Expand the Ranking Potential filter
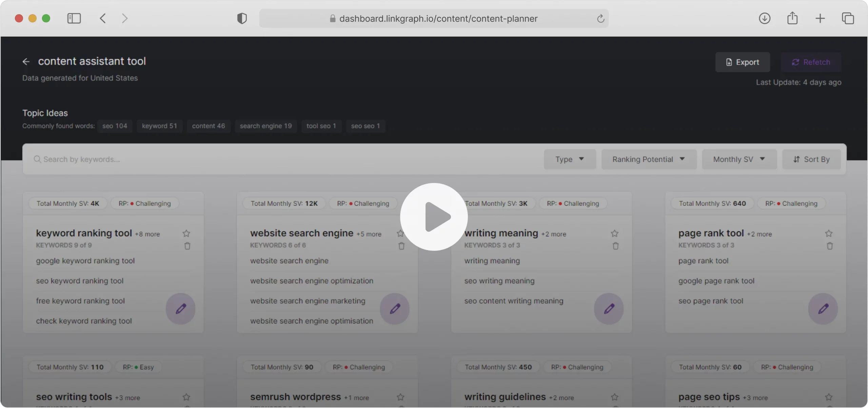The image size is (868, 408). [649, 159]
